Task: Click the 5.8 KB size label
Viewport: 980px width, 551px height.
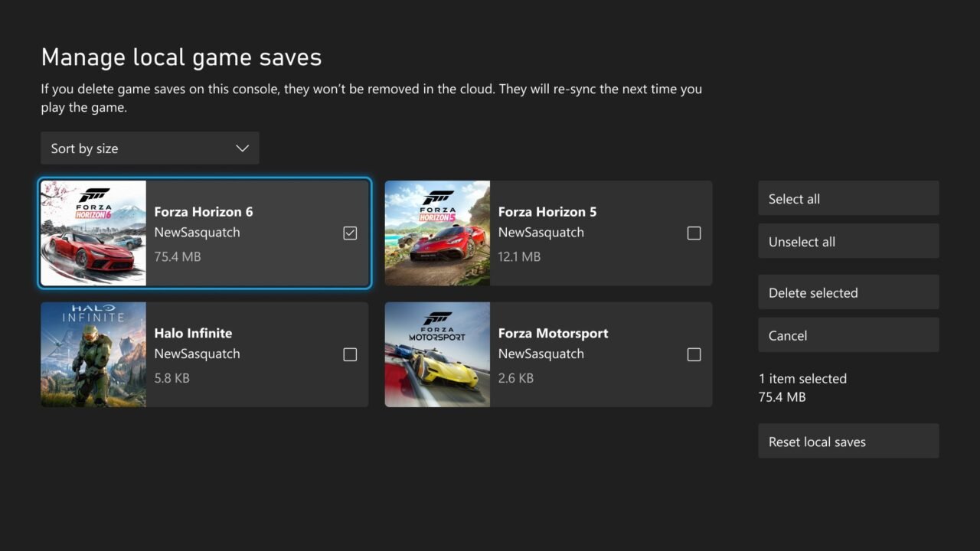Action: pyautogui.click(x=171, y=378)
